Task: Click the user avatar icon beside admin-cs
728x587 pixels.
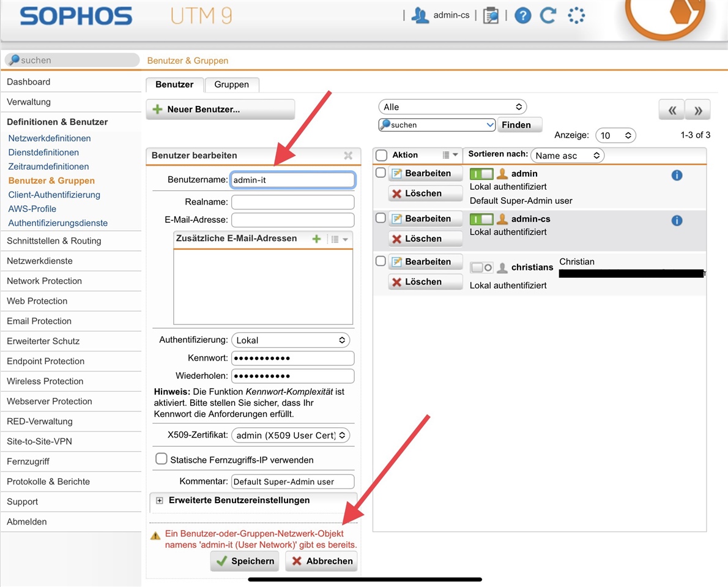Action: coord(502,219)
